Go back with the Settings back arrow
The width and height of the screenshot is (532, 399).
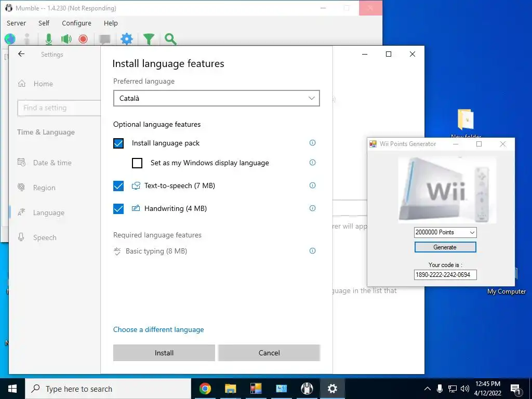[x=21, y=54]
